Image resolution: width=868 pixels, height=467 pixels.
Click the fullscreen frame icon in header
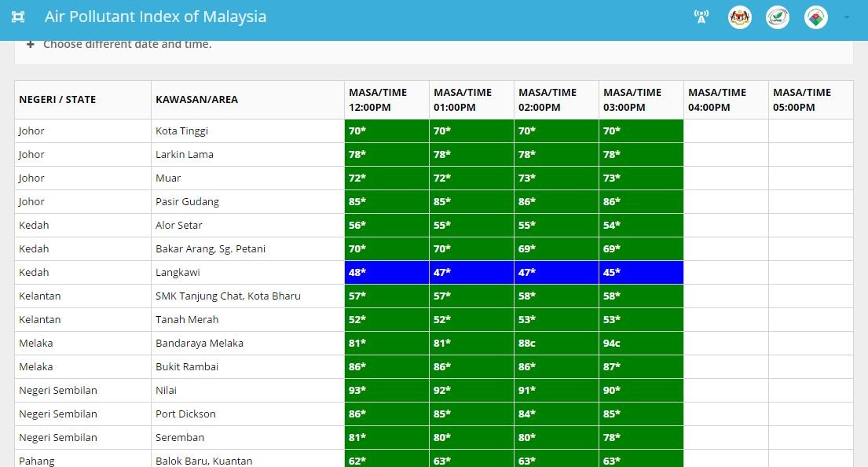[x=18, y=17]
